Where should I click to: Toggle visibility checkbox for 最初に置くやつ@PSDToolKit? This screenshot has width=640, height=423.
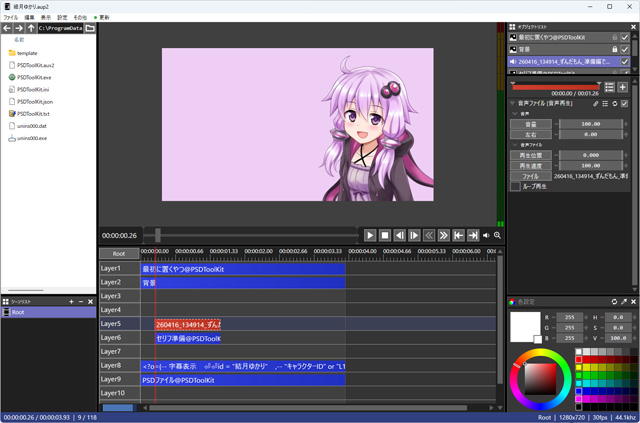[624, 38]
